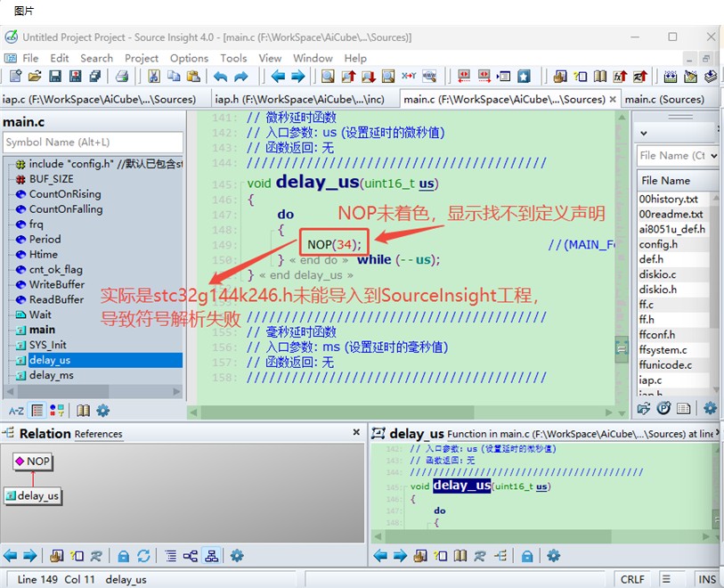This screenshot has height=588, width=724.
Task: Click the Jump to Definition hand icon in the main toolbar
Action: pyautogui.click(x=560, y=77)
